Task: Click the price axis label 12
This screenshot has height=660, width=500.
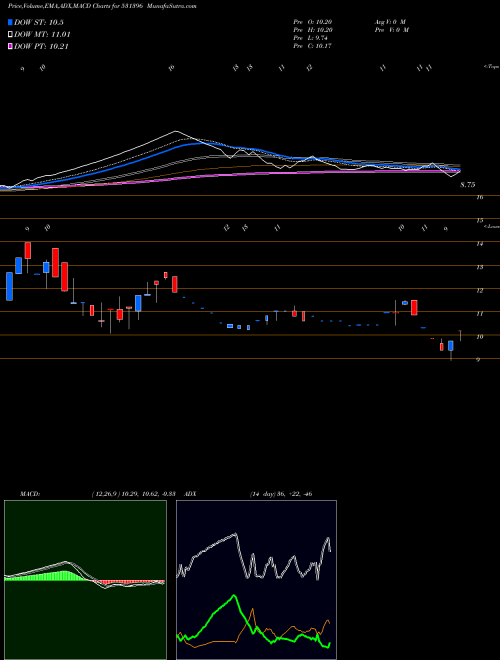Action: click(x=480, y=290)
